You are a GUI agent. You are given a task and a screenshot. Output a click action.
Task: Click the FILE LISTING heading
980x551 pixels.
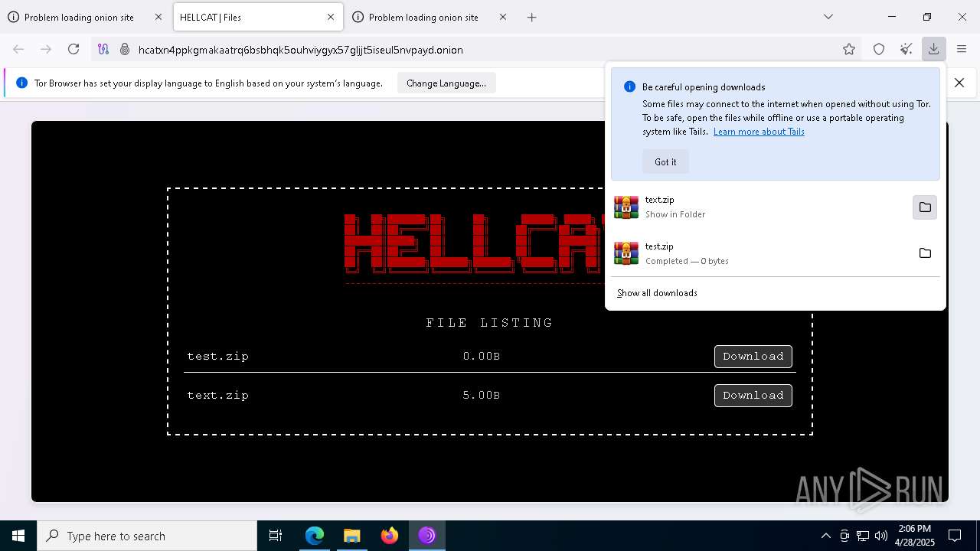(x=490, y=323)
